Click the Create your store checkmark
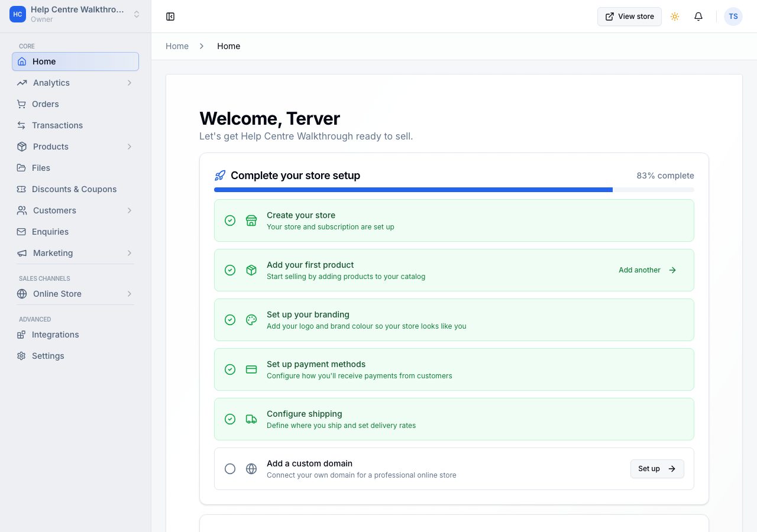Viewport: 757px width, 532px height. tap(230, 220)
